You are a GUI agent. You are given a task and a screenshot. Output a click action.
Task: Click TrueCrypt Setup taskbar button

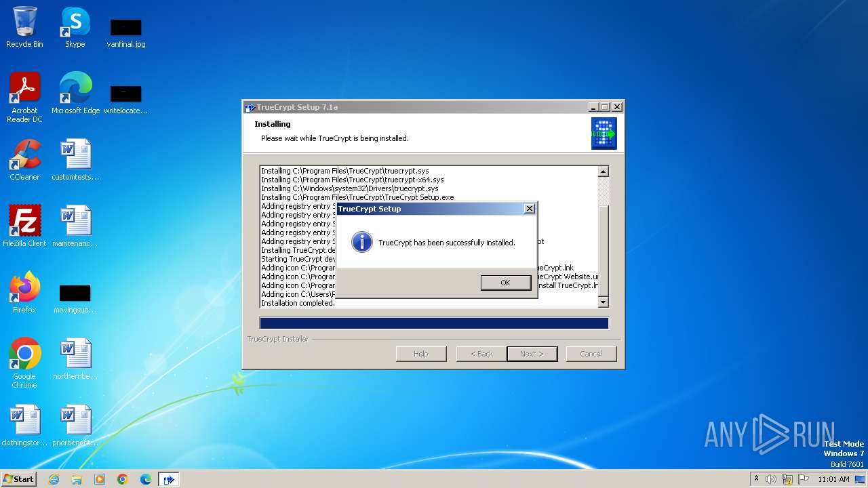(169, 479)
